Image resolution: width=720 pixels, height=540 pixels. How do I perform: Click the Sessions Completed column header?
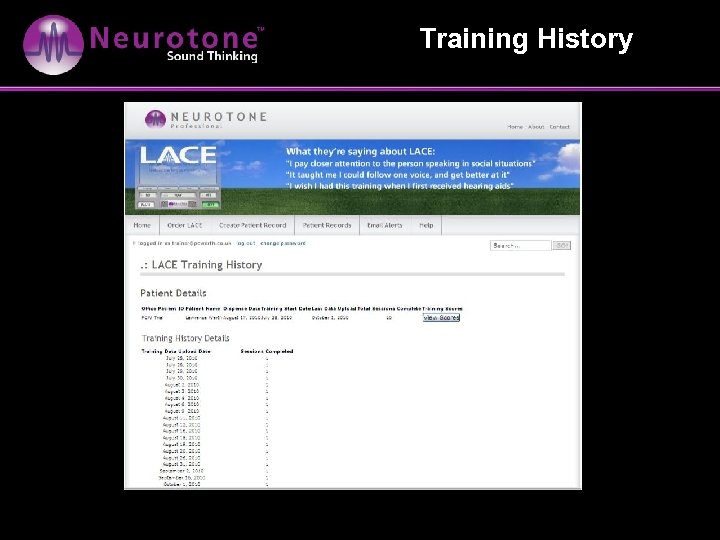(267, 351)
